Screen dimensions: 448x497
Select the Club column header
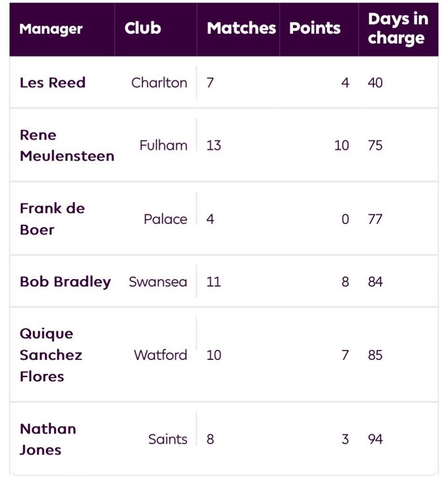pyautogui.click(x=142, y=28)
